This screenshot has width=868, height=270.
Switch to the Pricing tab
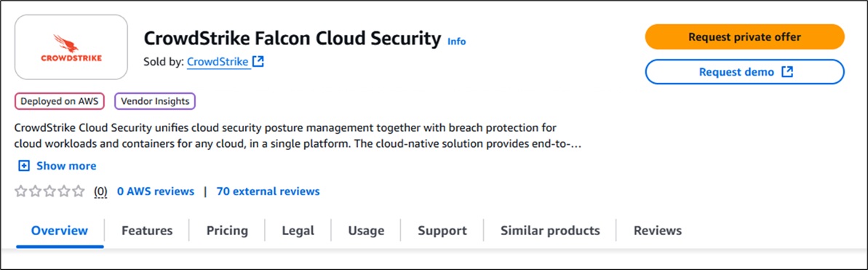[x=227, y=230]
